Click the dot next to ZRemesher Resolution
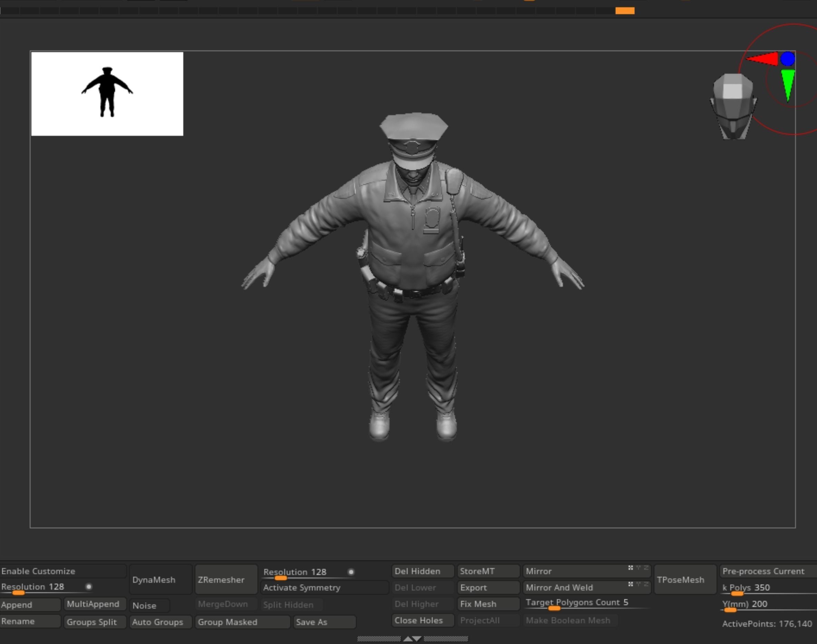Viewport: 817px width, 644px height. [351, 572]
